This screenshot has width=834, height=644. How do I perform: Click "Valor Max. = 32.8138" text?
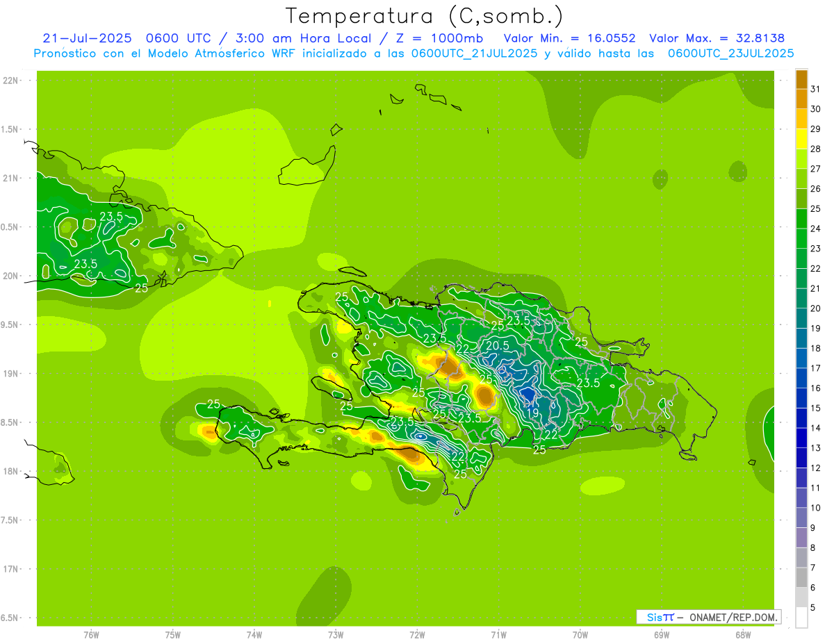pyautogui.click(x=717, y=38)
